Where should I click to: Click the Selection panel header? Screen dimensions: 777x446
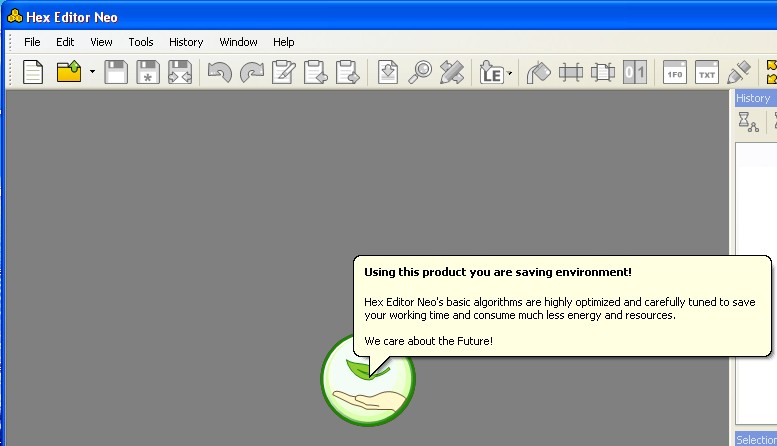pos(756,439)
